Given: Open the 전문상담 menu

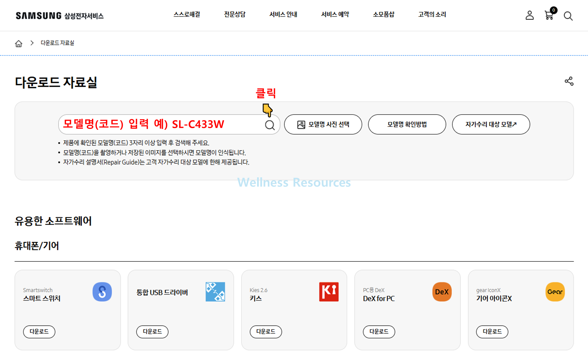Looking at the screenshot, I should pyautogui.click(x=235, y=15).
